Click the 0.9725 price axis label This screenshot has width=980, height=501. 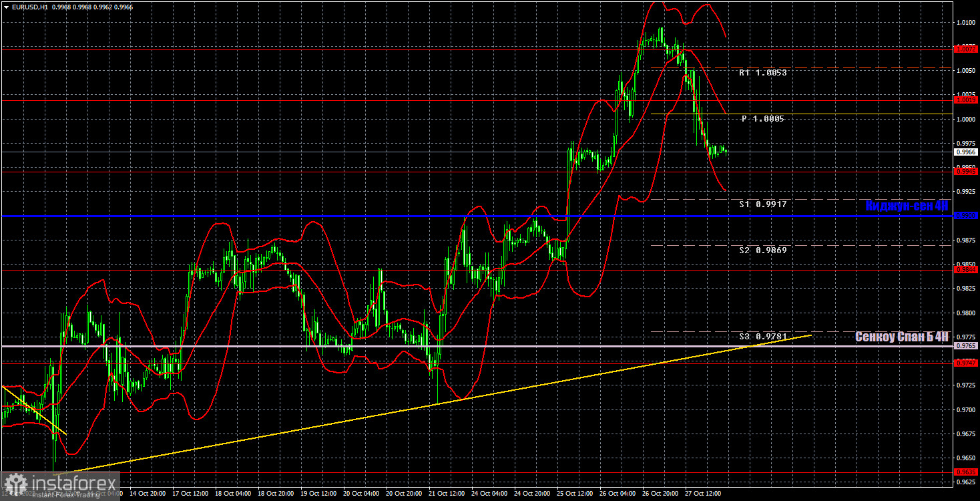point(966,385)
